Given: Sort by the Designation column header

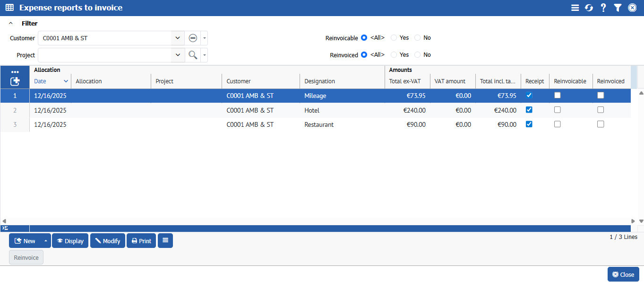Looking at the screenshot, I should (320, 81).
